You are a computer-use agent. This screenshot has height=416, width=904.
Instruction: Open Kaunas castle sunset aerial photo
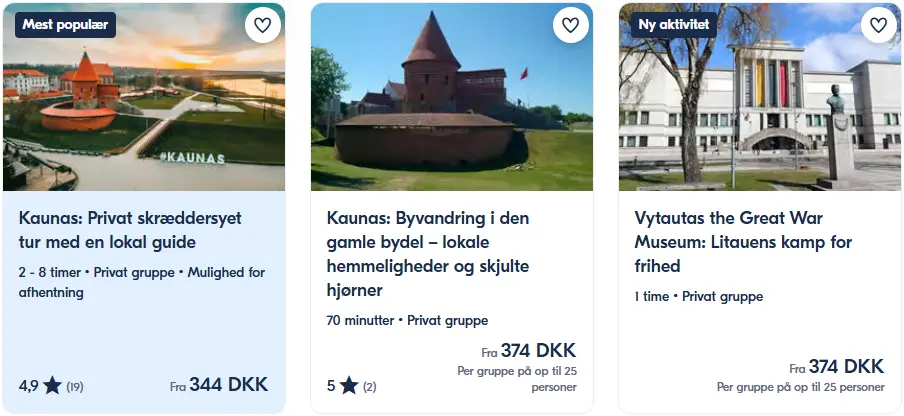pos(144,97)
